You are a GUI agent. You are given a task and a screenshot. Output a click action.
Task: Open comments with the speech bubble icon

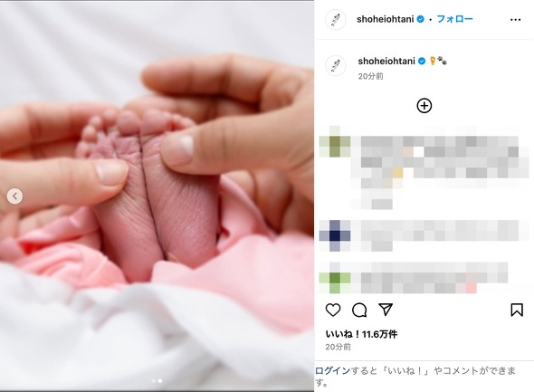click(359, 311)
